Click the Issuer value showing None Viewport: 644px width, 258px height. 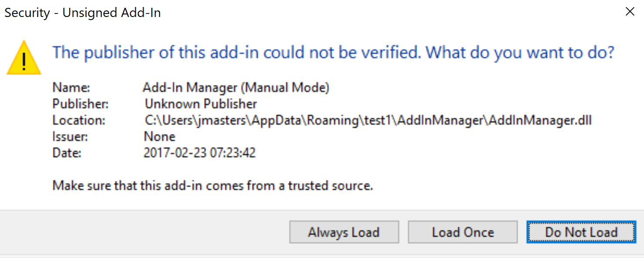159,136
